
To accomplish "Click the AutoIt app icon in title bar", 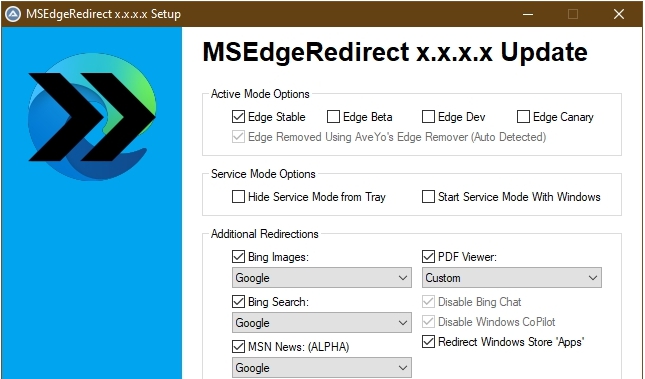I will pos(13,14).
